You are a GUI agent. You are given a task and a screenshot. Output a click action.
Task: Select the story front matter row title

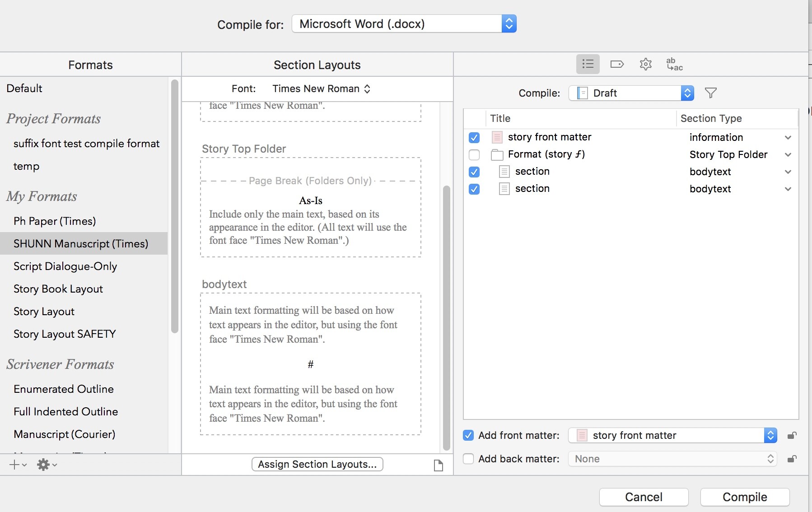(x=550, y=137)
